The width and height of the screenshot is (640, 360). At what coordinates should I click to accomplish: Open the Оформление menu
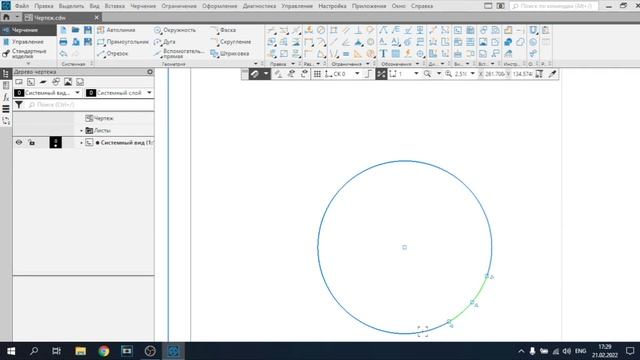[220, 6]
